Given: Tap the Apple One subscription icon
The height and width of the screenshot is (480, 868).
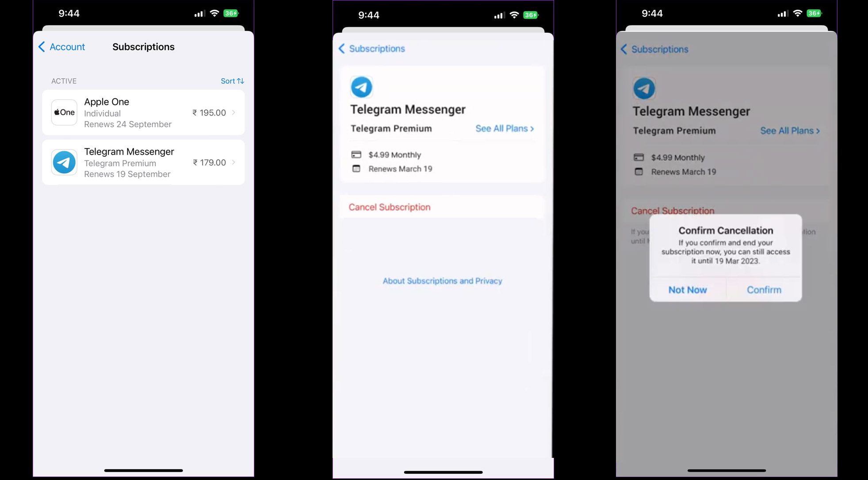Looking at the screenshot, I should click(64, 112).
